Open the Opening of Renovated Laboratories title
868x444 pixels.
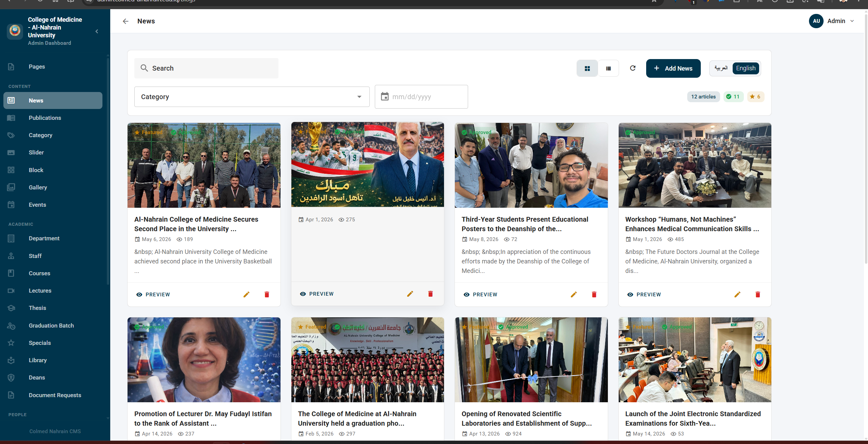tap(527, 419)
